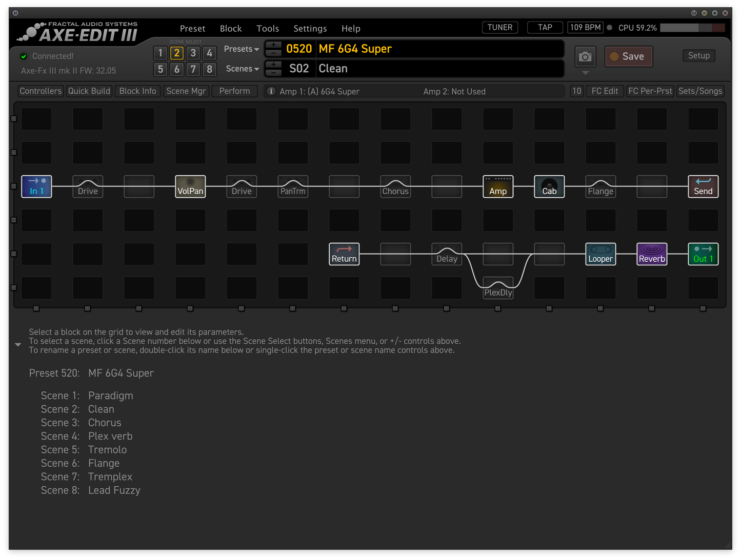Image resolution: width=741 pixels, height=560 pixels.
Task: Open the Controllers panel
Action: point(41,91)
